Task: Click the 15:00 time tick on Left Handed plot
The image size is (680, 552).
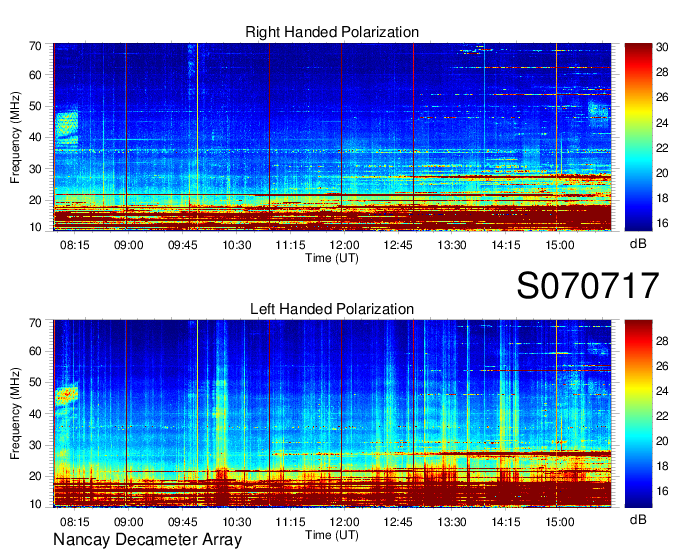Action: 559,522
